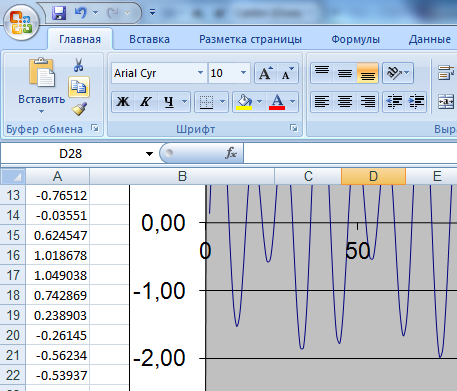Apply the yellow fill color
Viewport: 457px width, 391px height.
click(x=244, y=101)
